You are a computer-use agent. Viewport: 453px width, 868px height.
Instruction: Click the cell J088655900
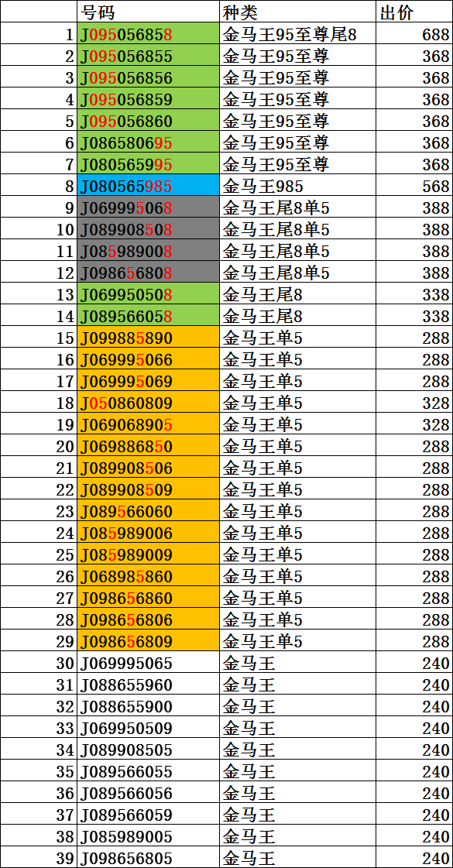click(148, 707)
